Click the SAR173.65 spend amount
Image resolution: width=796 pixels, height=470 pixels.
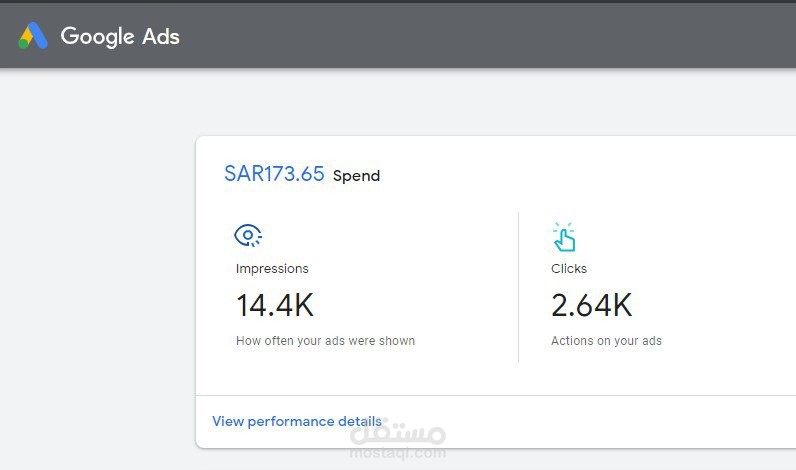pyautogui.click(x=274, y=174)
